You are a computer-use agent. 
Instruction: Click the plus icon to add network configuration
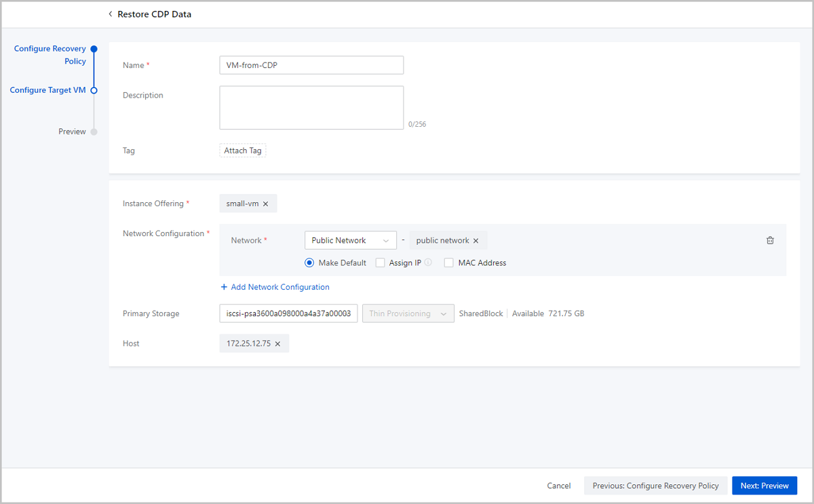pos(224,288)
